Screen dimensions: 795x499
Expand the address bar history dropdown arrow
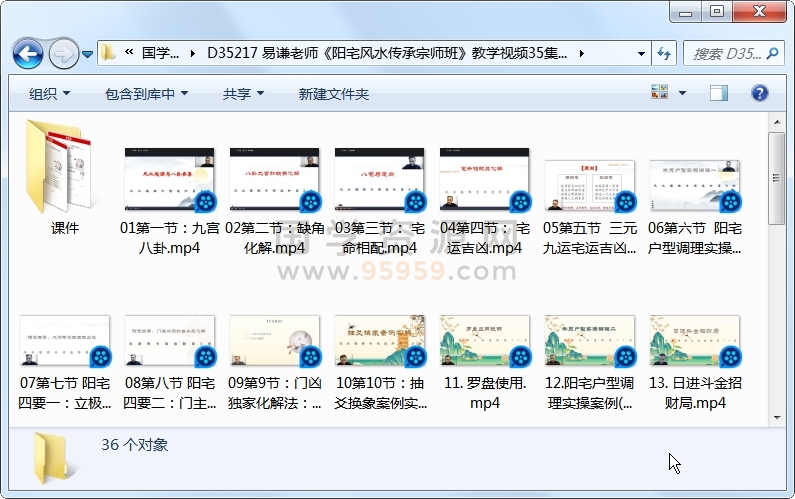pos(641,53)
